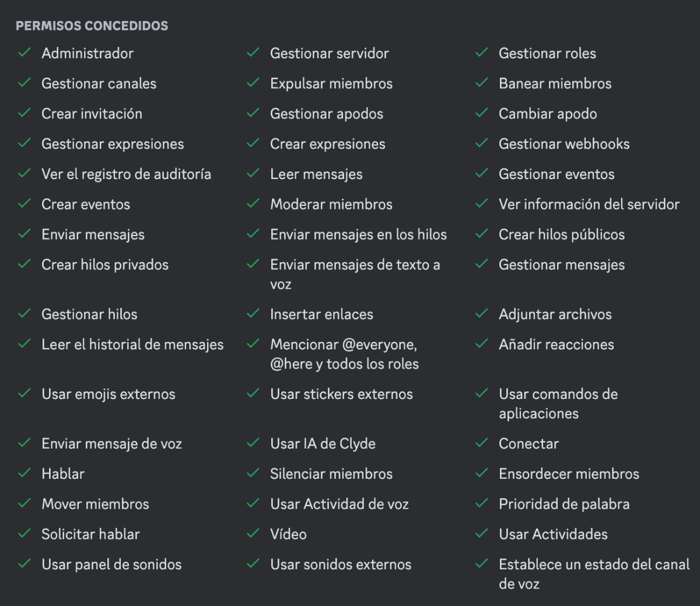Select the Gestionar canales permission label
The width and height of the screenshot is (700, 606).
click(99, 83)
